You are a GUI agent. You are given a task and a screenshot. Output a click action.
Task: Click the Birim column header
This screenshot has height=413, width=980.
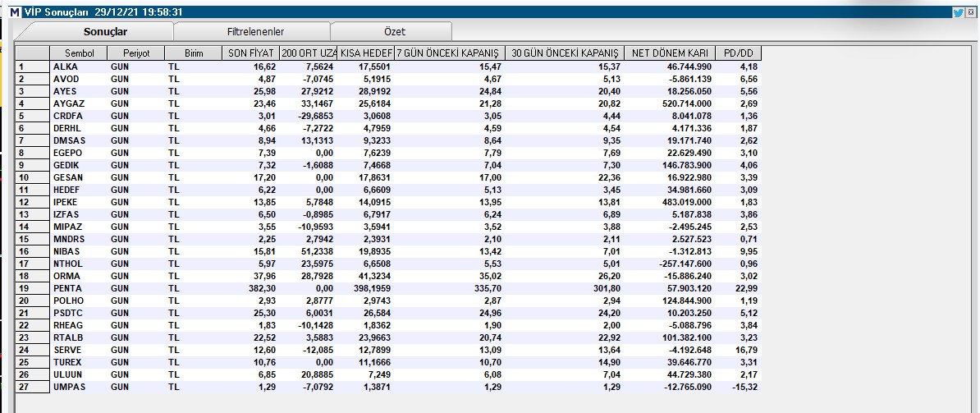pyautogui.click(x=194, y=53)
